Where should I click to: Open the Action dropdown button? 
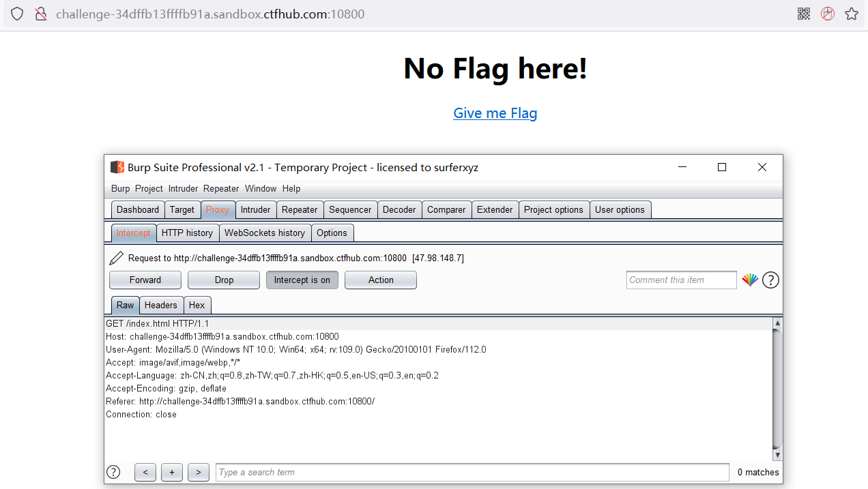click(381, 280)
